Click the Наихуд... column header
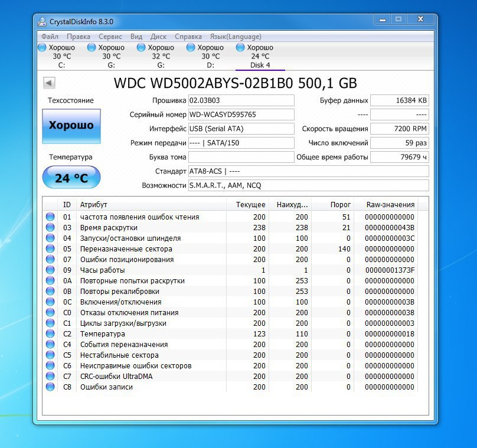 [x=290, y=205]
